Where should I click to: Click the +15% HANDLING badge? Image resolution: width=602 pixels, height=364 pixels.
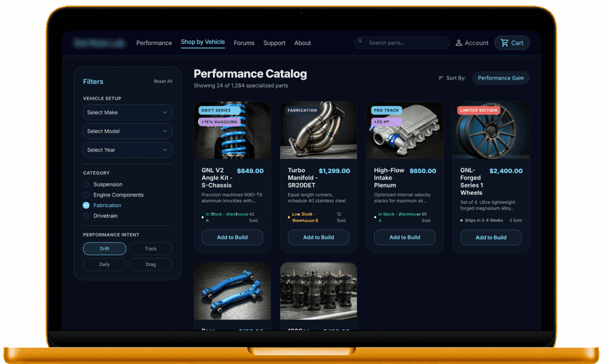(220, 122)
